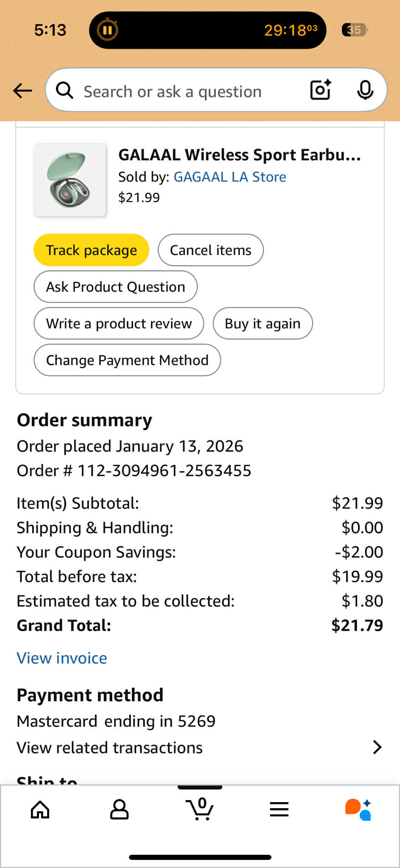
Task: Tap the green earbuds product thumbnail
Action: click(70, 180)
